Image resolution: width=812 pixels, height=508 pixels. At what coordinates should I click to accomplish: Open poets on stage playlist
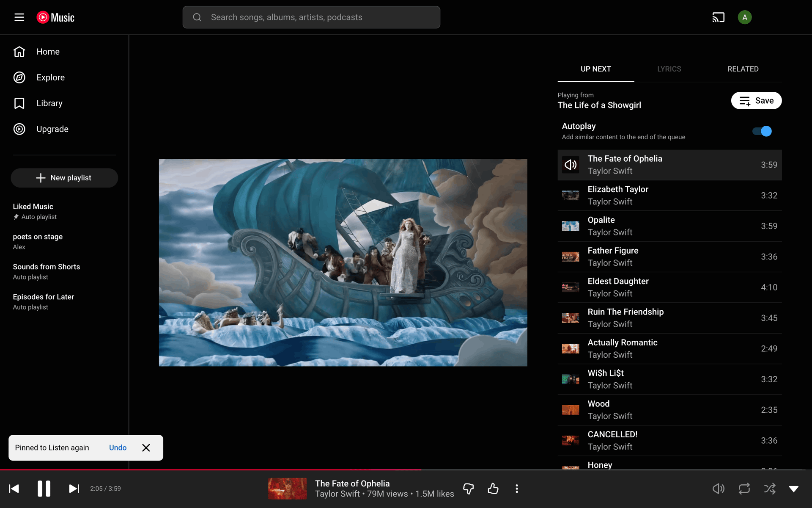[x=64, y=241]
